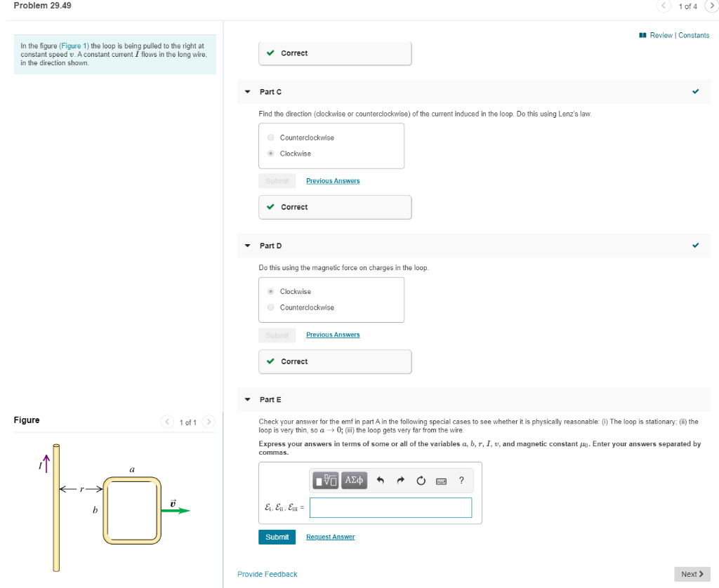
Task: Open the Constants page
Action: [694, 34]
